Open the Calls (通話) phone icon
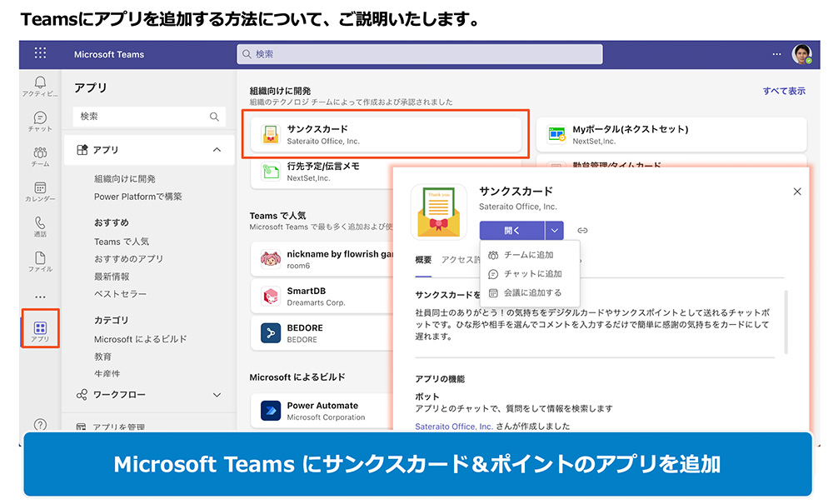The width and height of the screenshot is (833, 504). tap(40, 222)
